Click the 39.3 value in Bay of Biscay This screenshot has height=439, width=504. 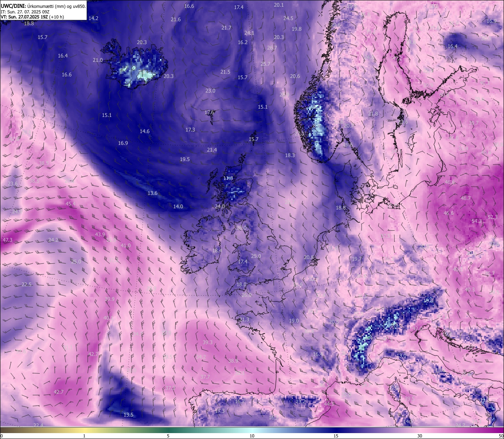click(x=208, y=342)
